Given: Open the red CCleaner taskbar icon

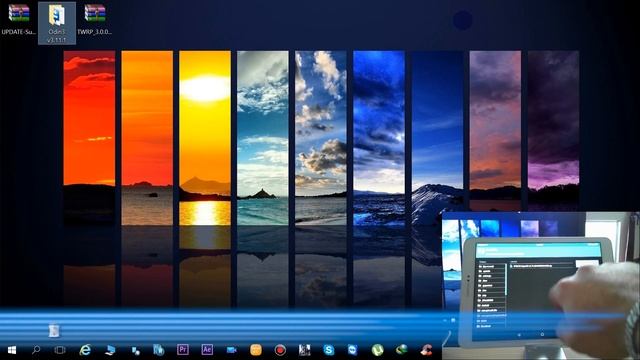Looking at the screenshot, I should tap(427, 350).
